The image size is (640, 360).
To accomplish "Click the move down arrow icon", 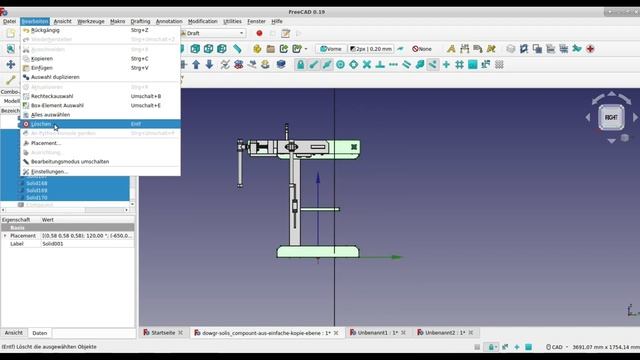I will pos(209,64).
